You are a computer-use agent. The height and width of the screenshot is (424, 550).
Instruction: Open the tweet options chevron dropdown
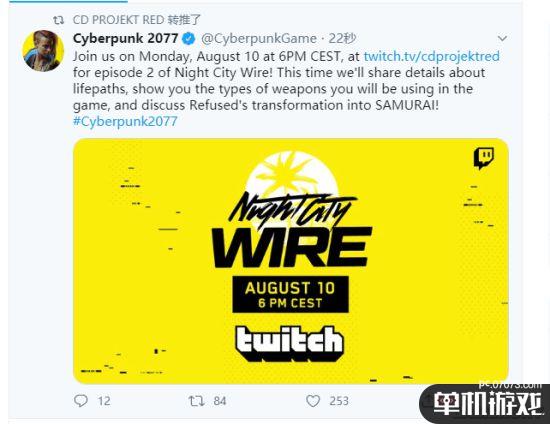click(x=502, y=38)
